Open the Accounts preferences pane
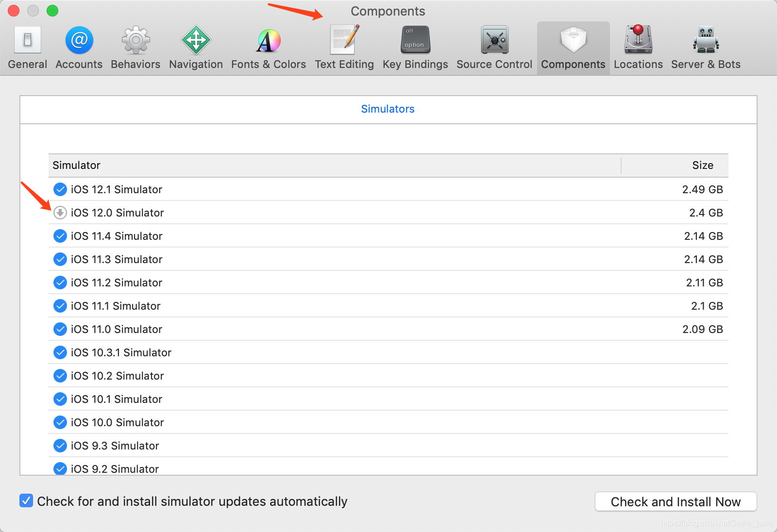This screenshot has width=777, height=532. point(79,48)
